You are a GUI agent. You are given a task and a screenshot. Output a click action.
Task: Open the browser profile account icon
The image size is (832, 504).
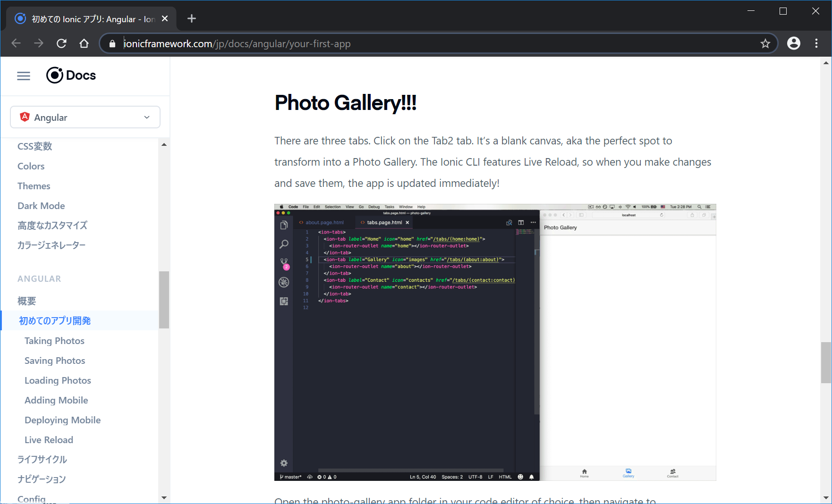click(793, 43)
